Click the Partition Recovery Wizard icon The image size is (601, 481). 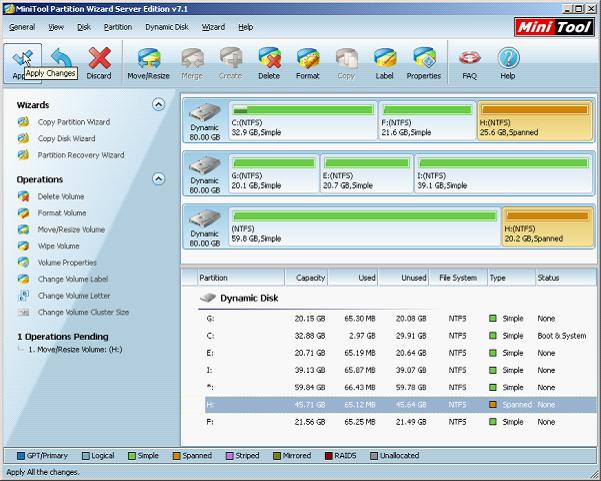[23, 155]
